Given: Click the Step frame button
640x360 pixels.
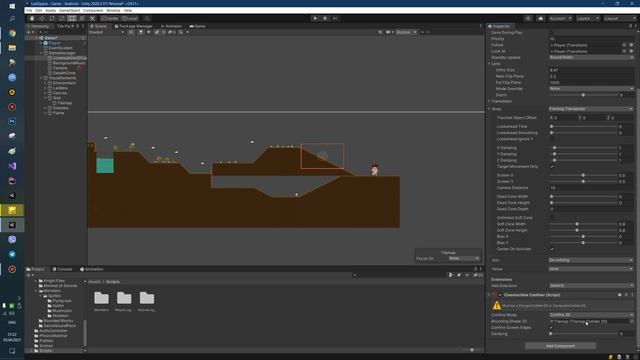Looking at the screenshot, I should point(335,18).
